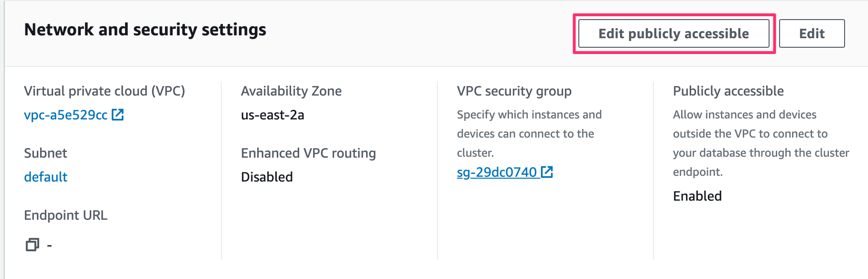
Task: Click external link icon beside sg-29dc0740
Action: click(547, 172)
